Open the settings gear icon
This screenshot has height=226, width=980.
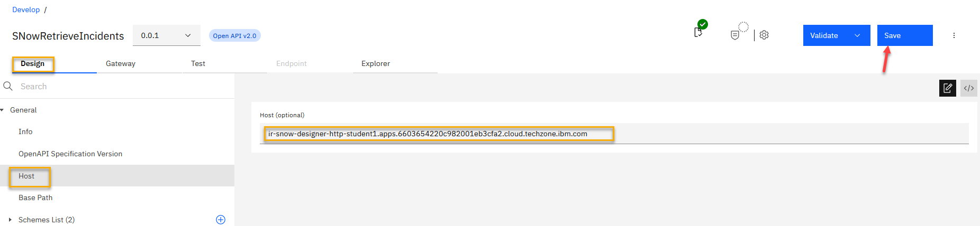[764, 35]
